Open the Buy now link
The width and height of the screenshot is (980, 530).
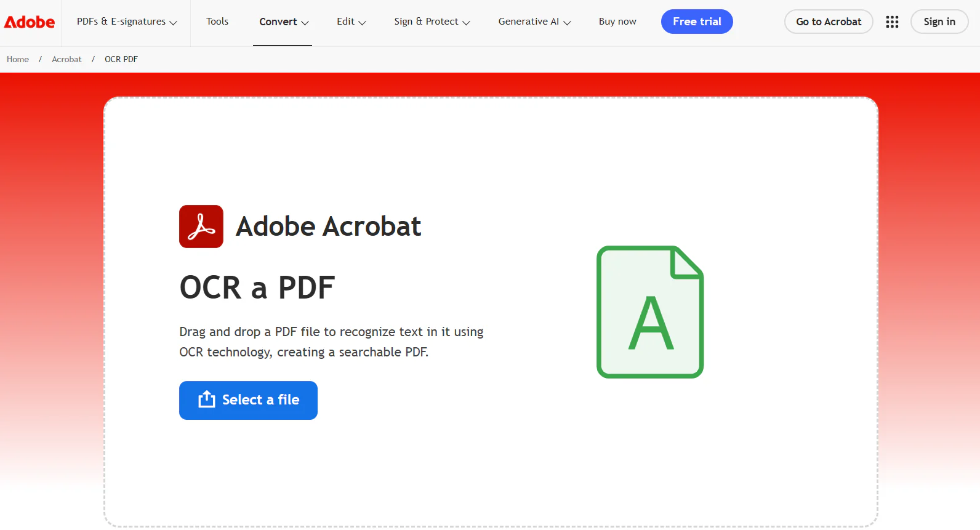tap(617, 22)
